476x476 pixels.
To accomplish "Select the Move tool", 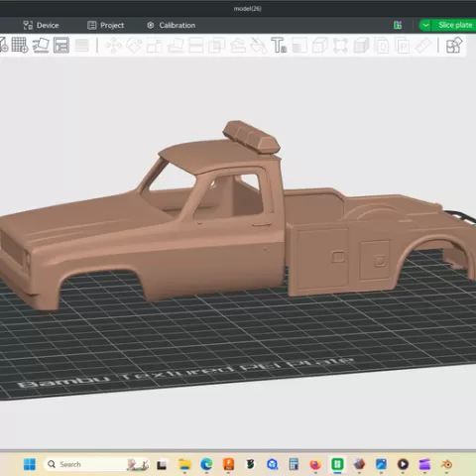I will (114, 45).
